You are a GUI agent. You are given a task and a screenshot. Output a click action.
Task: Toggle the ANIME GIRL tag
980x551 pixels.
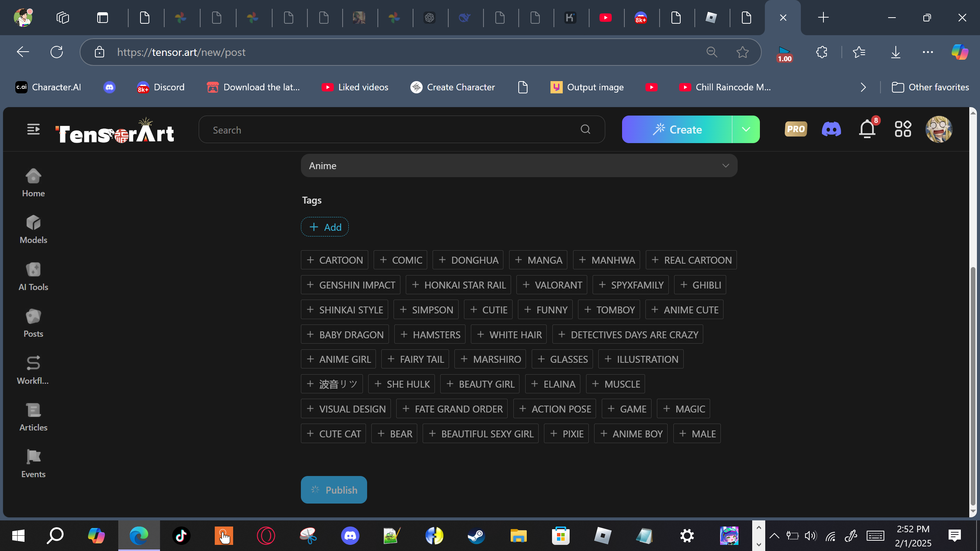pyautogui.click(x=338, y=359)
